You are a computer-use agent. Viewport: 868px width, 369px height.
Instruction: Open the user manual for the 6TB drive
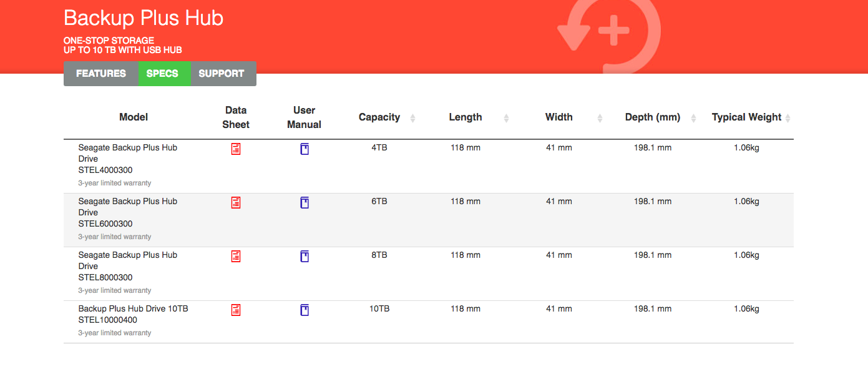(305, 203)
